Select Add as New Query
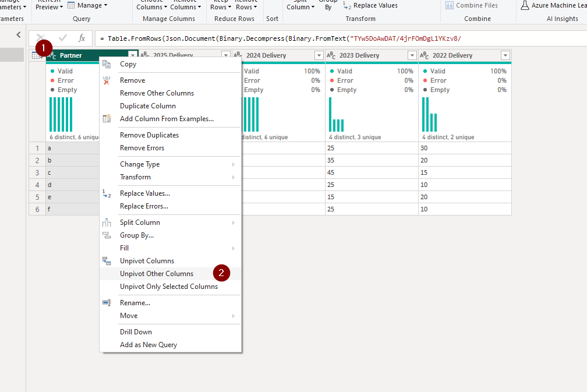 pos(170,345)
